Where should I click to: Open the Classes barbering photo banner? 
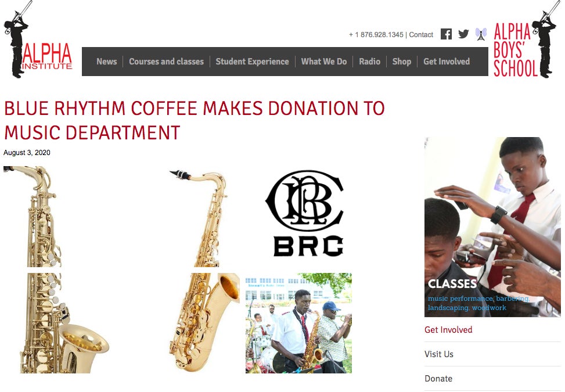[492, 227]
